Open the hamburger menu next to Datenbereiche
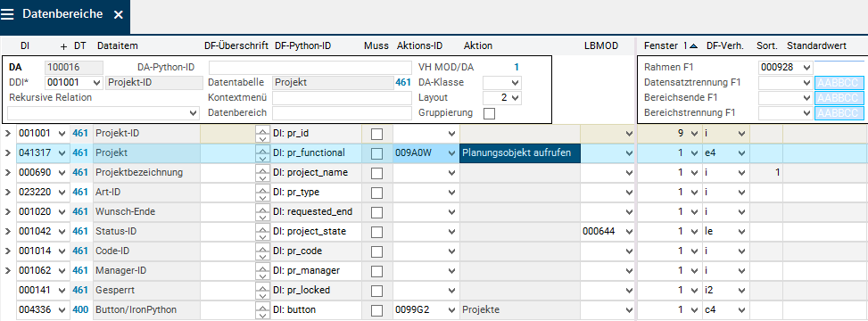 [7, 15]
